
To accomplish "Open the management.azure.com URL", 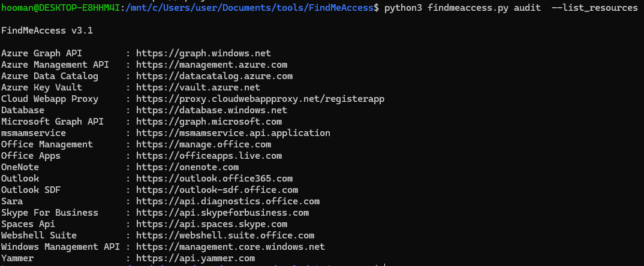I will pyautogui.click(x=212, y=65).
